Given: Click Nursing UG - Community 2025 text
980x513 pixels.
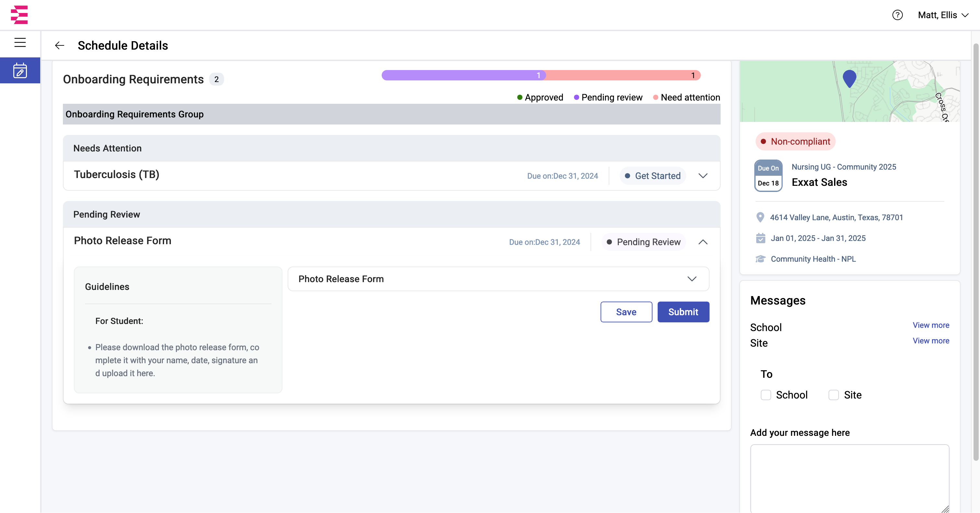Looking at the screenshot, I should [844, 167].
